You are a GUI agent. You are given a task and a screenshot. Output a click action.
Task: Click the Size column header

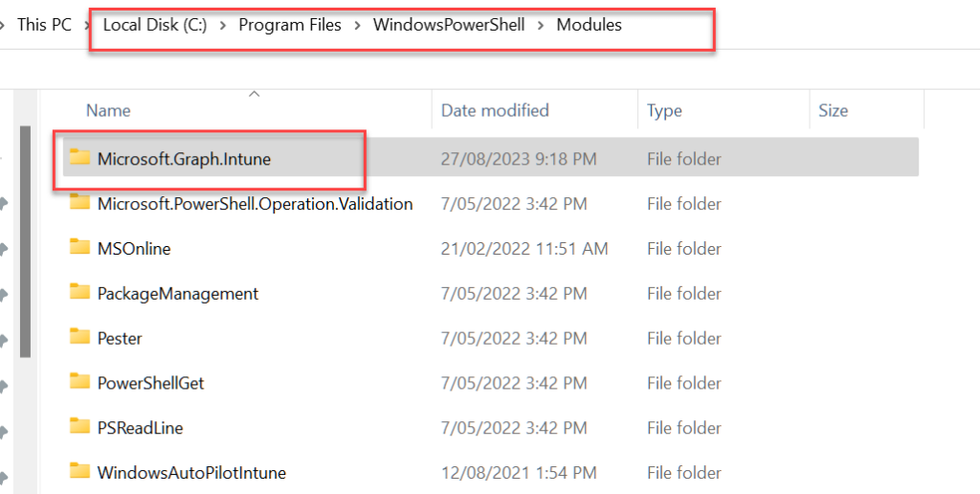(833, 111)
